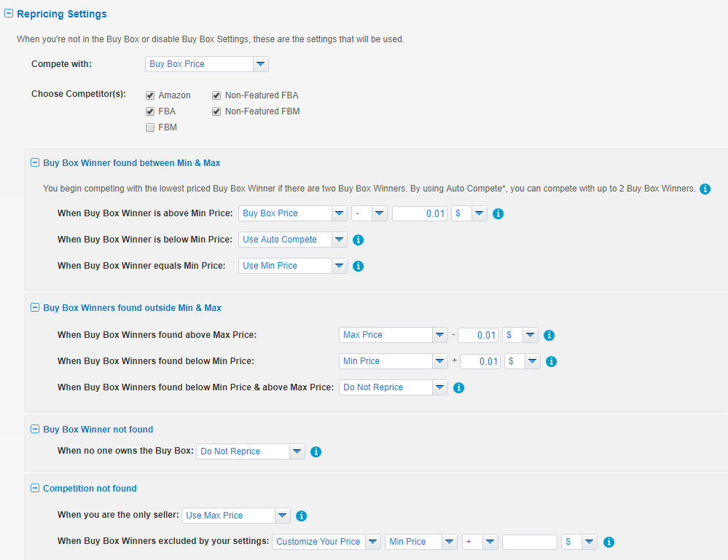Screen dimensions: 728x560
Task: Open the minus operator dropdown for above Min Price
Action: (369, 213)
